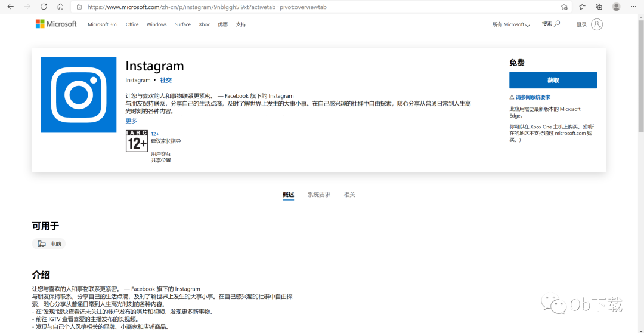Click the 介绍 section heading
The image size is (644, 333).
coord(41,275)
